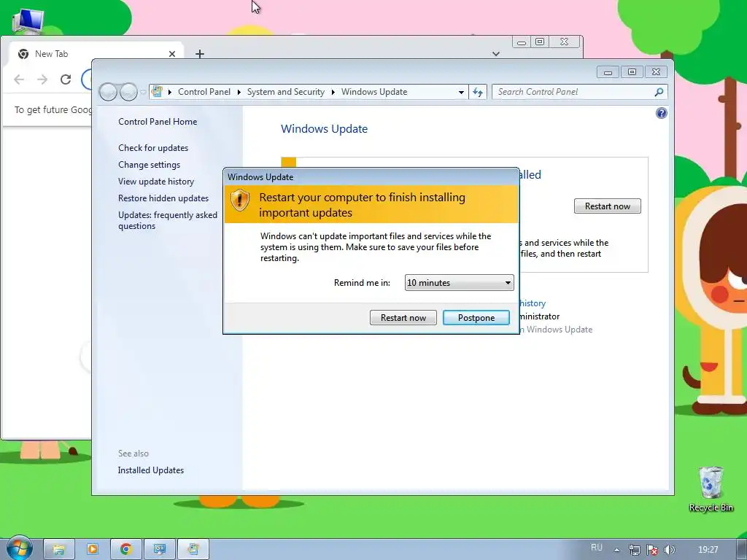Minimize the Control Panel window
This screenshot has height=560, width=747.
coord(608,72)
